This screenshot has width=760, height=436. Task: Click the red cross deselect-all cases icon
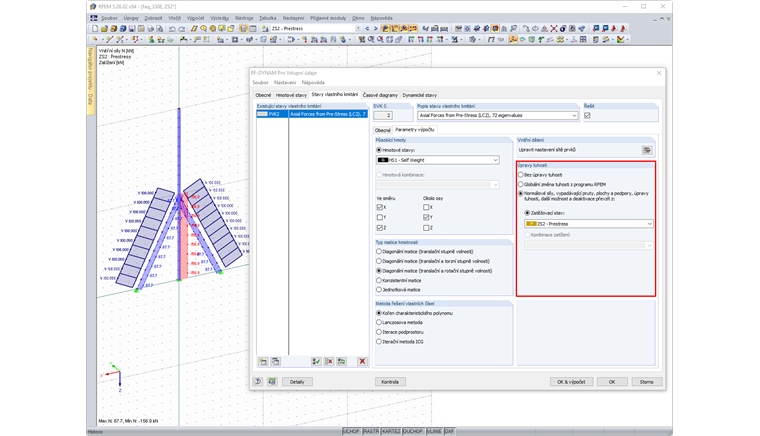pyautogui.click(x=329, y=361)
